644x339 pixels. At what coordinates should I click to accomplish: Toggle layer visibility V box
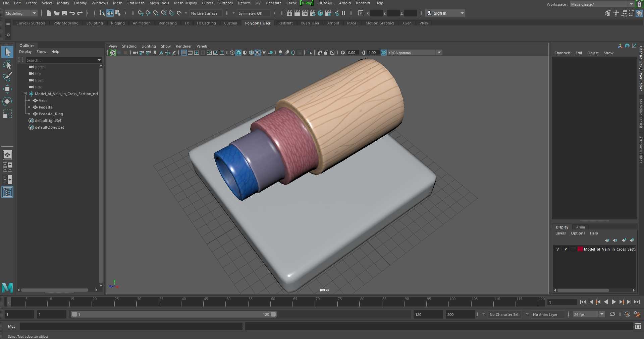click(x=557, y=249)
